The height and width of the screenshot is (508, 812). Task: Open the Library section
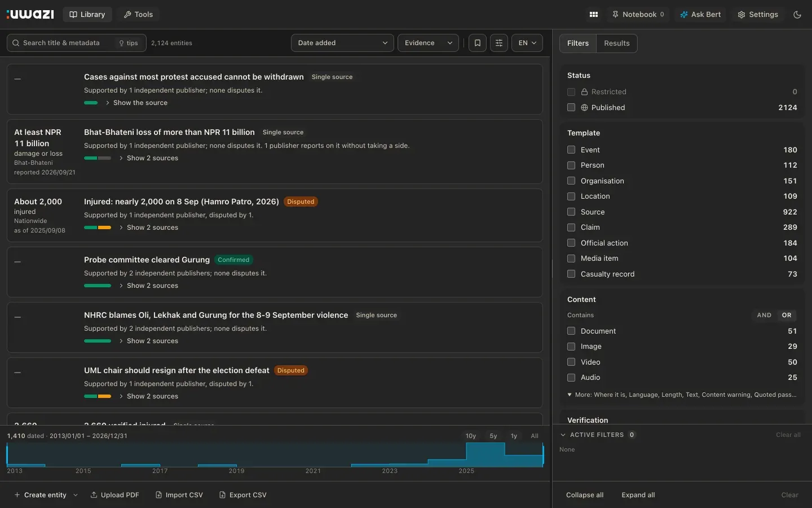(87, 15)
